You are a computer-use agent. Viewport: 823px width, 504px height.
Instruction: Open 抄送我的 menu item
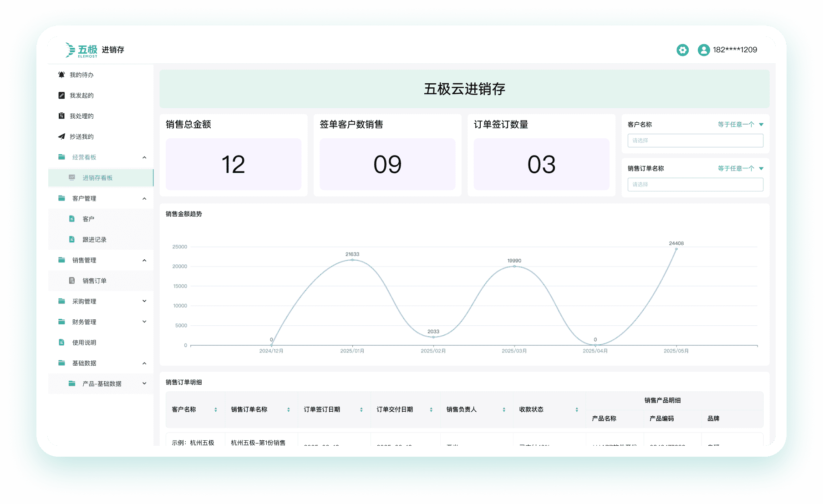[x=101, y=136]
